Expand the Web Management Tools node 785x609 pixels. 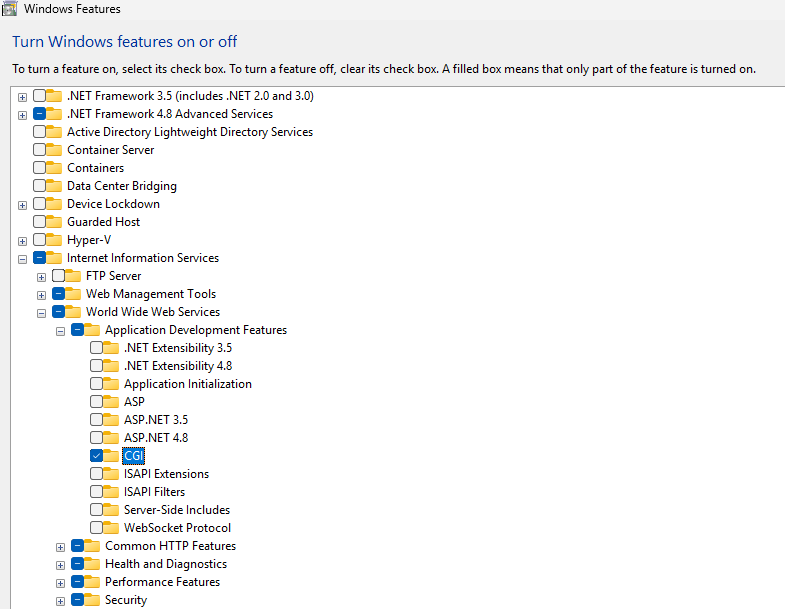[x=42, y=295]
